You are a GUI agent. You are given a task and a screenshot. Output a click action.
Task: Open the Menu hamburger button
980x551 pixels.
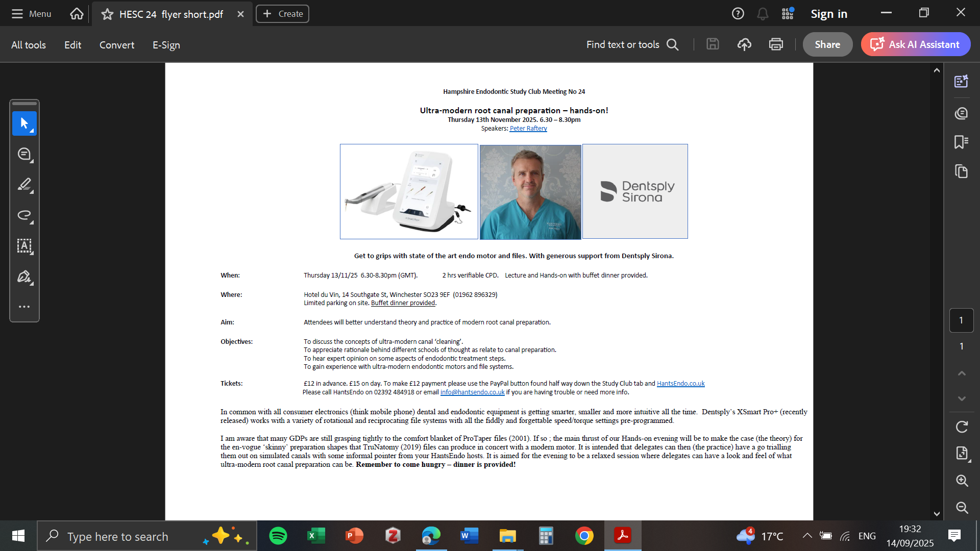tap(31, 14)
